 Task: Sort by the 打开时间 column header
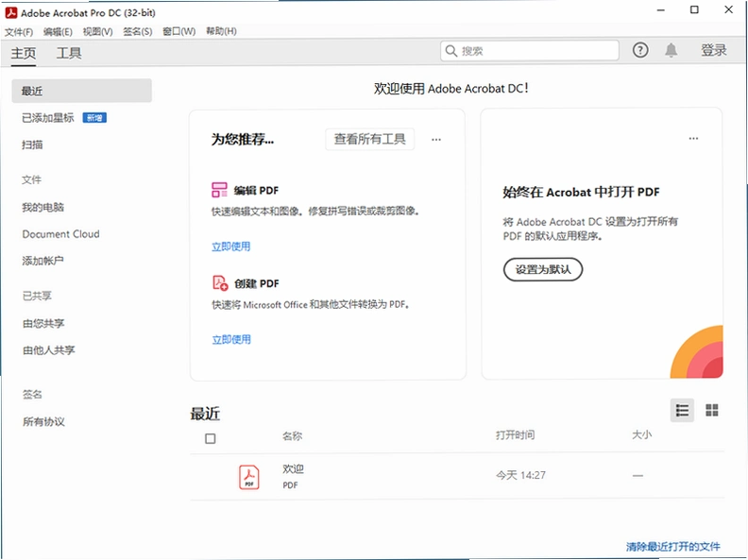tap(516, 435)
